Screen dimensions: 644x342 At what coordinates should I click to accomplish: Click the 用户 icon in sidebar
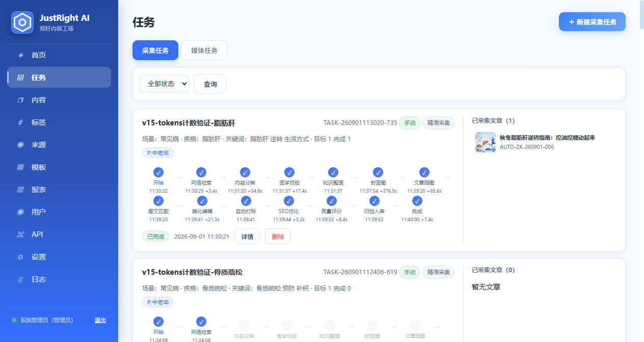20,212
